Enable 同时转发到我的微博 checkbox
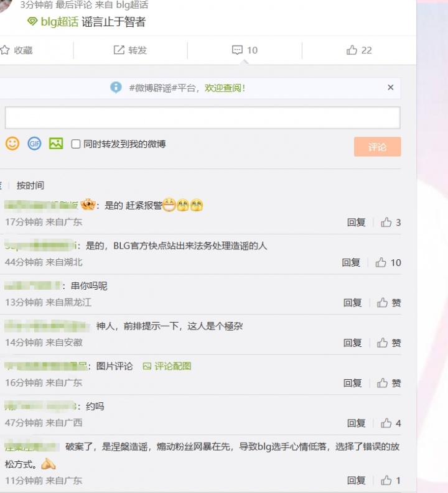This screenshot has height=493, width=448. click(76, 144)
